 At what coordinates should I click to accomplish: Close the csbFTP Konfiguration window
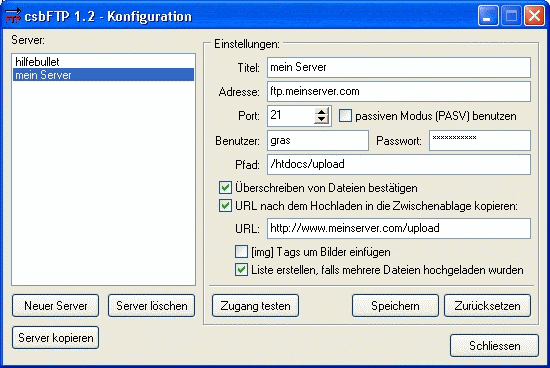click(534, 16)
